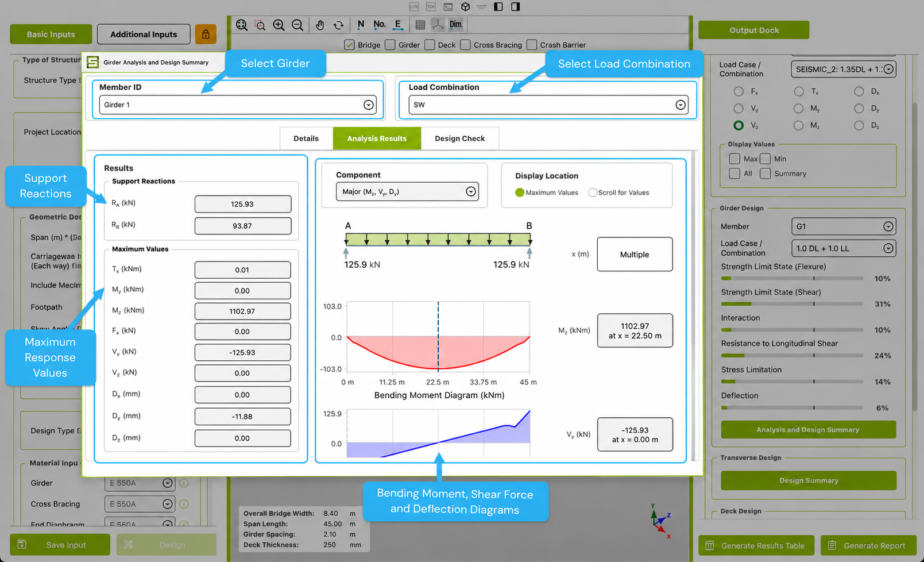Viewport: 924px width, 562px height.
Task: Click the Generate Results Table button
Action: tap(756, 545)
